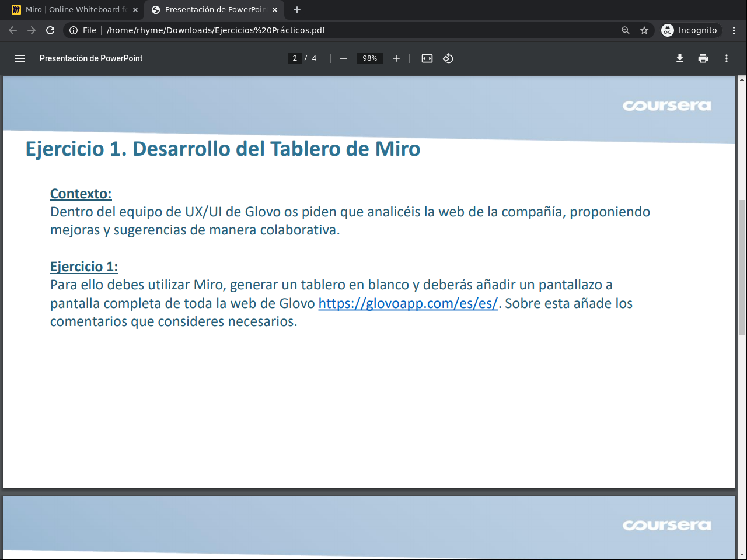The width and height of the screenshot is (747, 560).
Task: Reload the current page
Action: (50, 30)
